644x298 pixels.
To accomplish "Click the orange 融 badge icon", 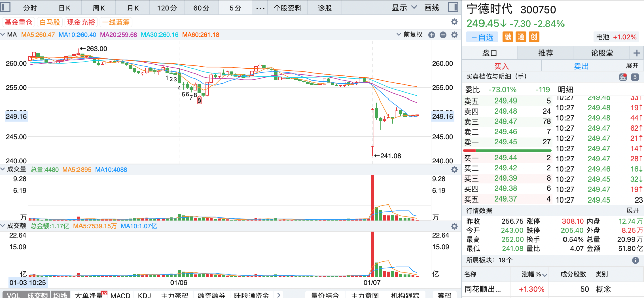I will (x=508, y=37).
